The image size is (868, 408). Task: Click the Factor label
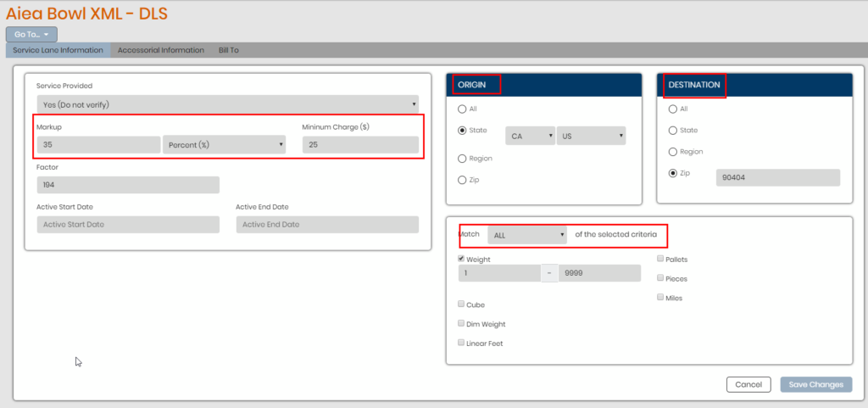(47, 166)
